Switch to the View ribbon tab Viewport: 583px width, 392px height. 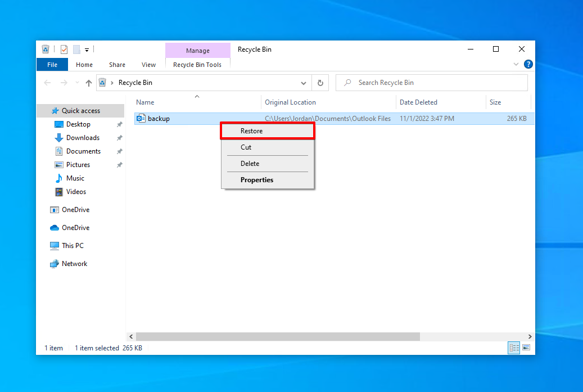pyautogui.click(x=148, y=65)
